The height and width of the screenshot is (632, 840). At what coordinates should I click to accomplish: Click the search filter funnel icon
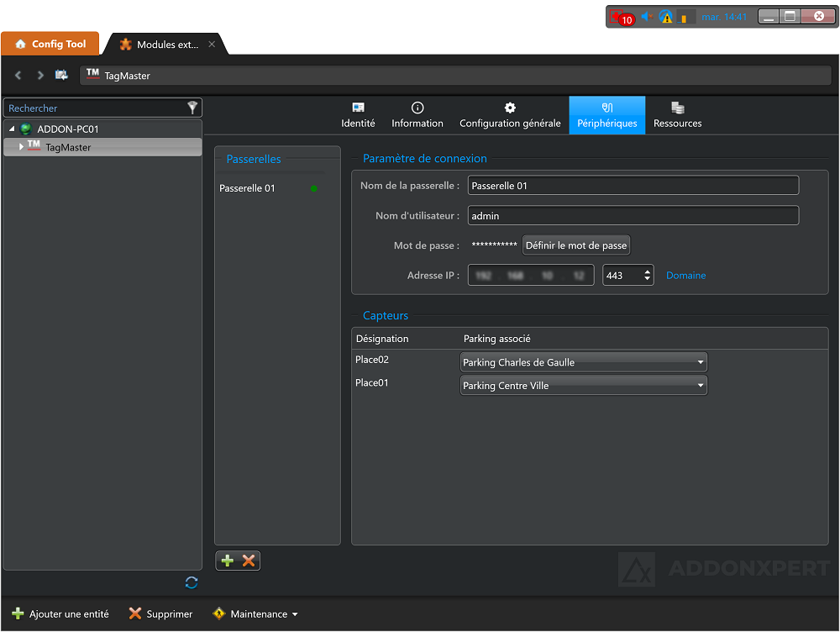click(x=192, y=108)
